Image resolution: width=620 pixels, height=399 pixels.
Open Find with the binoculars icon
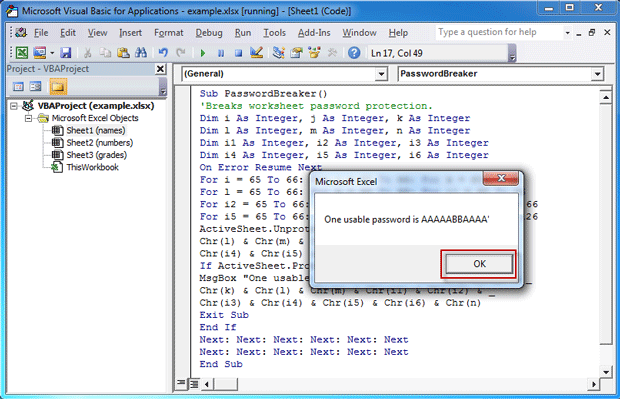tap(141, 53)
